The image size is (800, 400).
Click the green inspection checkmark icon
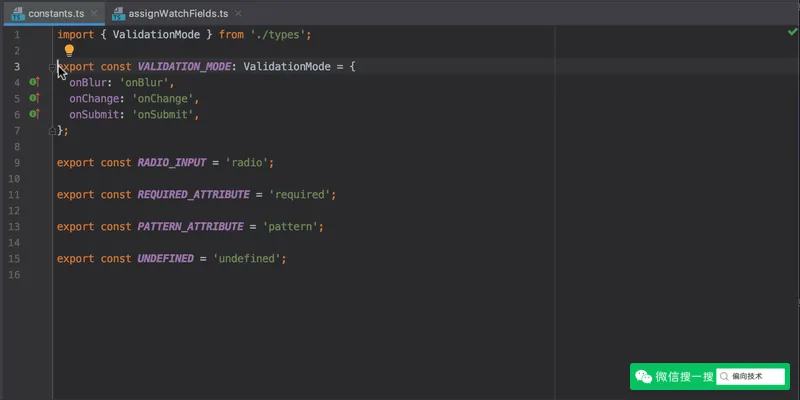pos(792,33)
